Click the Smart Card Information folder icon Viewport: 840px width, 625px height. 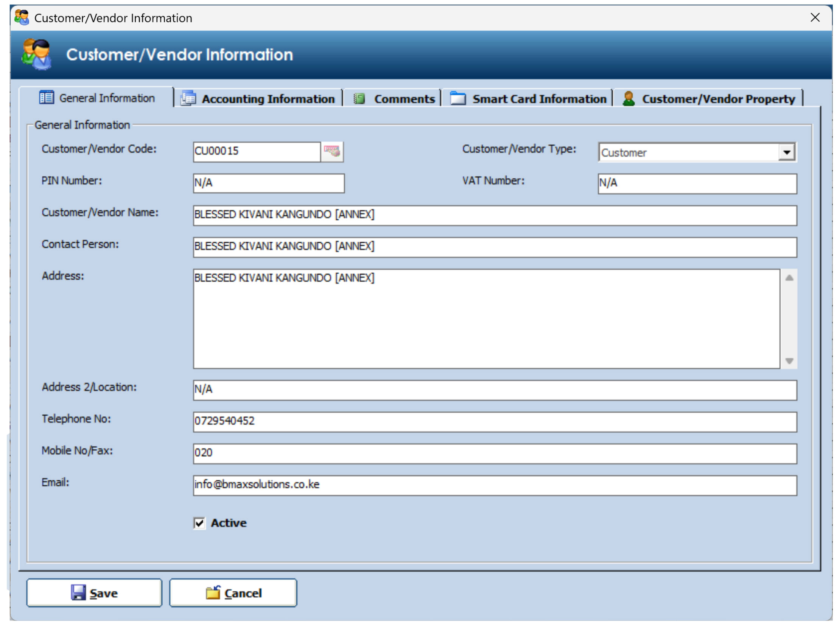(x=458, y=98)
